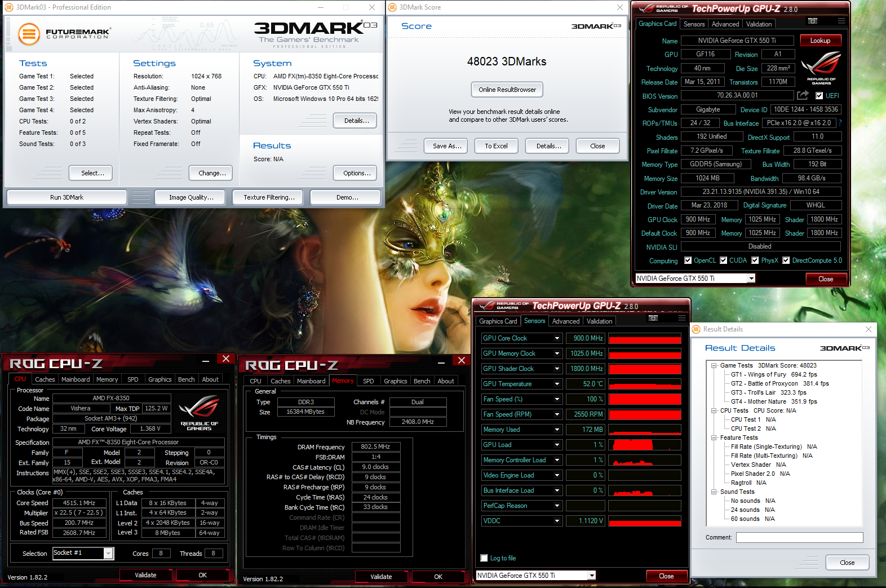Click the Republic of Gamers logo in CPU-Z
886x588 pixels.
point(199,413)
